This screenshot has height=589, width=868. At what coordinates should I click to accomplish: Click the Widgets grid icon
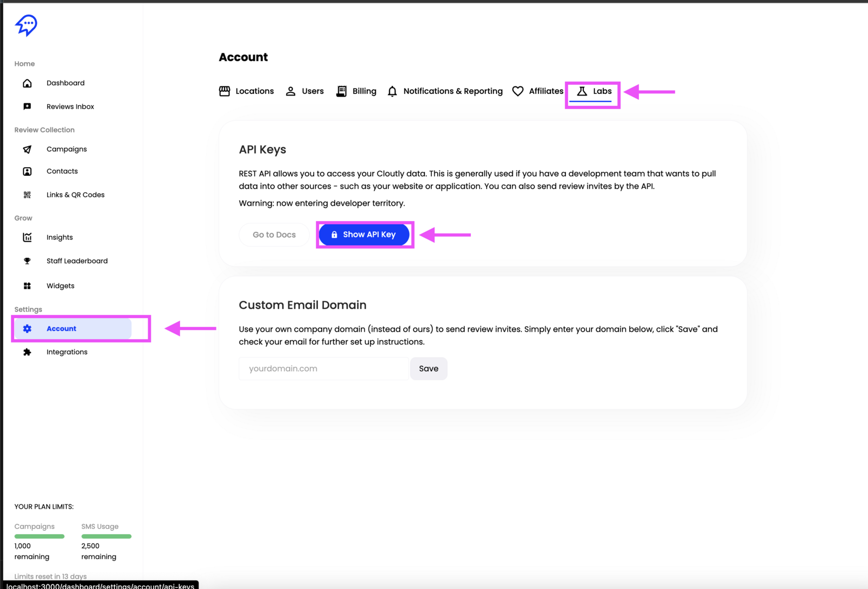(27, 286)
